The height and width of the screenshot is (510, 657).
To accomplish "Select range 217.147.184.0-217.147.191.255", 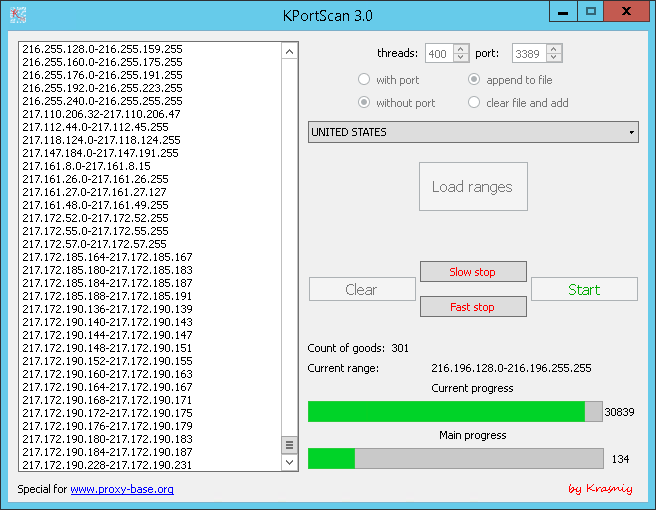I will [100, 153].
